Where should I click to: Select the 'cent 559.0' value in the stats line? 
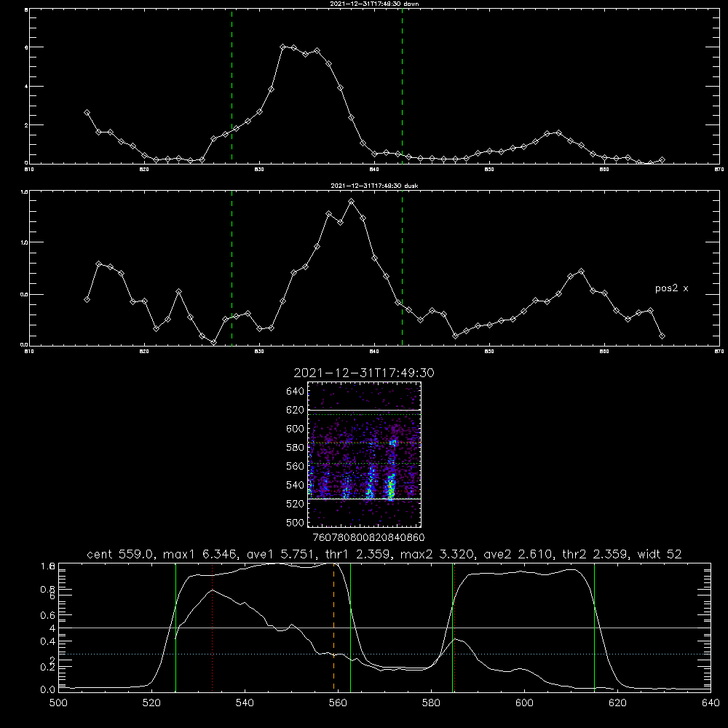point(121,554)
